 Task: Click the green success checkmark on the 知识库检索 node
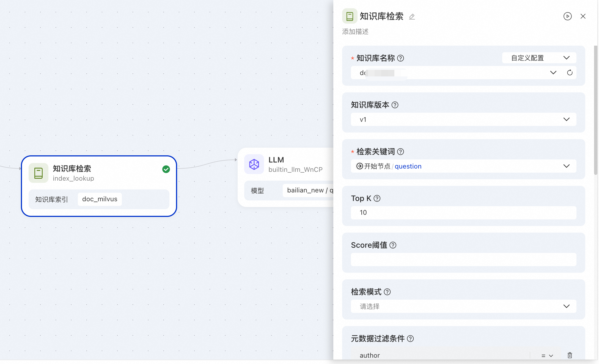pyautogui.click(x=166, y=169)
